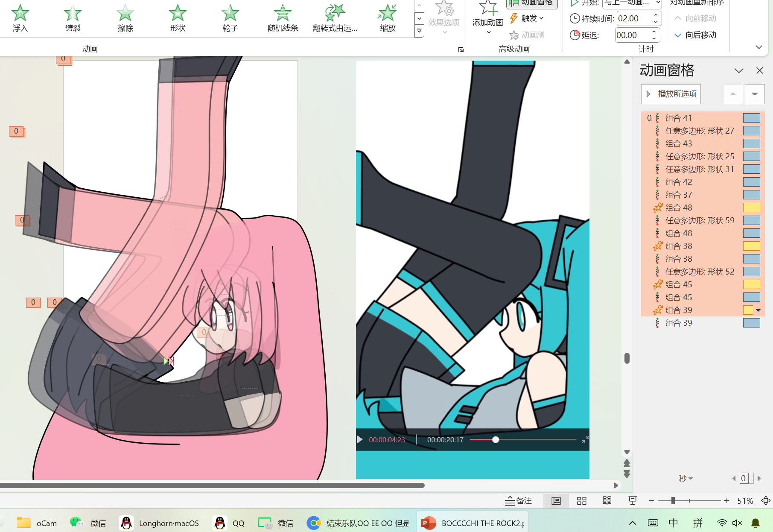Toggle the 动画窗格 animation pane button
Viewport: 773px width, 532px height.
click(x=532, y=3)
